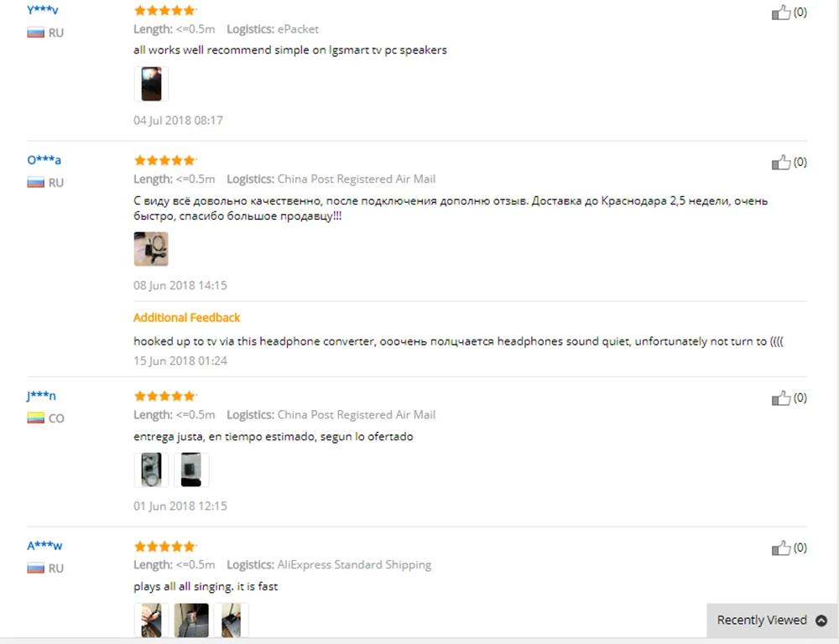This screenshot has height=644, width=839.
Task: Click thumbs-up icon on O***a's review
Action: (x=780, y=162)
